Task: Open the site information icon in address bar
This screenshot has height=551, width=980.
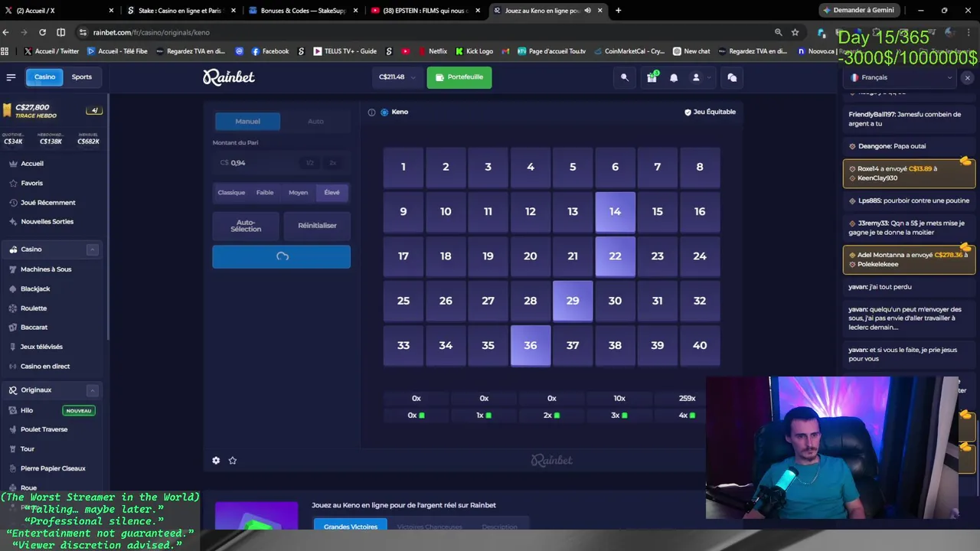Action: click(82, 32)
